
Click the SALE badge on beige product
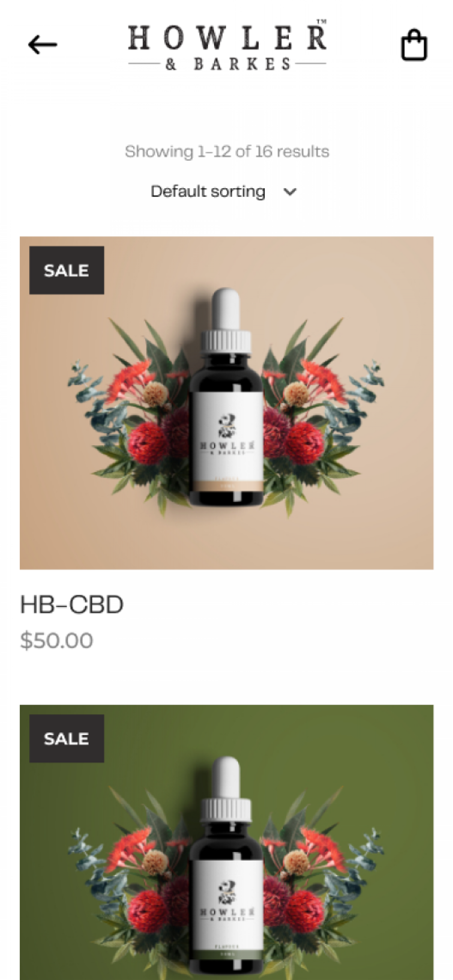click(x=67, y=270)
